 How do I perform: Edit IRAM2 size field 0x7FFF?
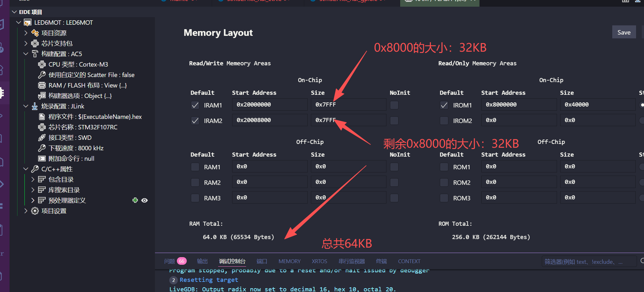[348, 120]
